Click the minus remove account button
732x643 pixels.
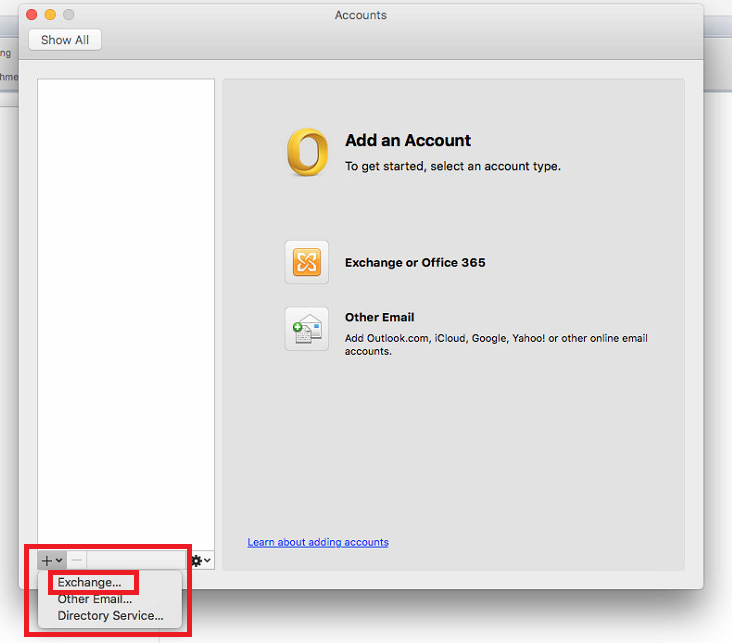[x=78, y=561]
